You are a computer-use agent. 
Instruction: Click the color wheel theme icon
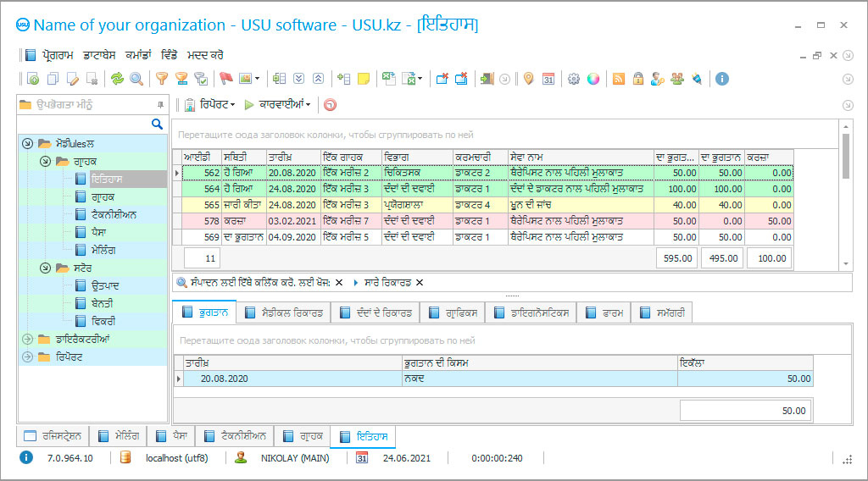click(x=593, y=79)
